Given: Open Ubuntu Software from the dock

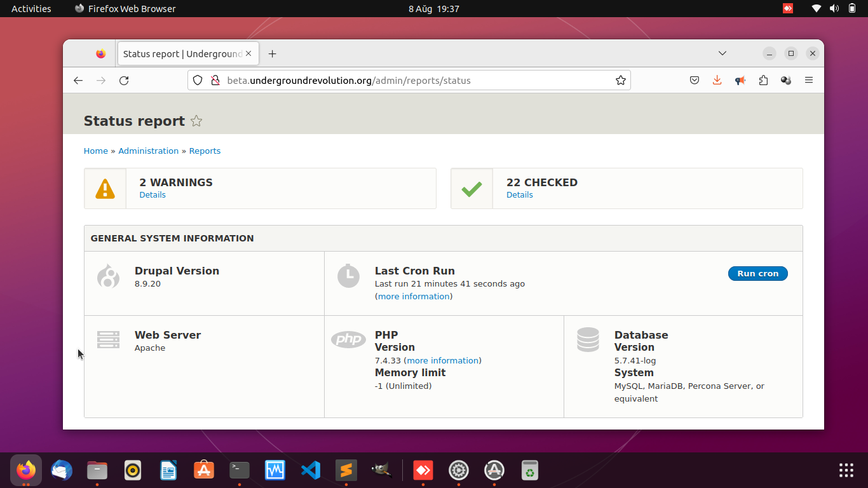Looking at the screenshot, I should [204, 470].
